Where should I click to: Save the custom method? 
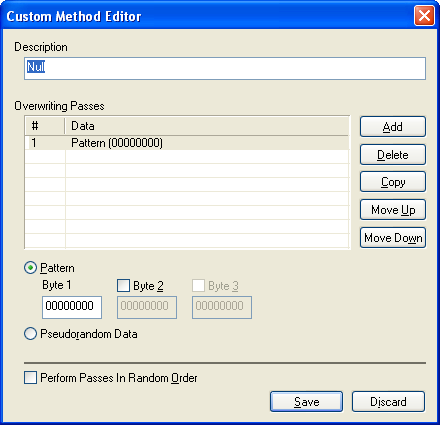click(x=306, y=402)
